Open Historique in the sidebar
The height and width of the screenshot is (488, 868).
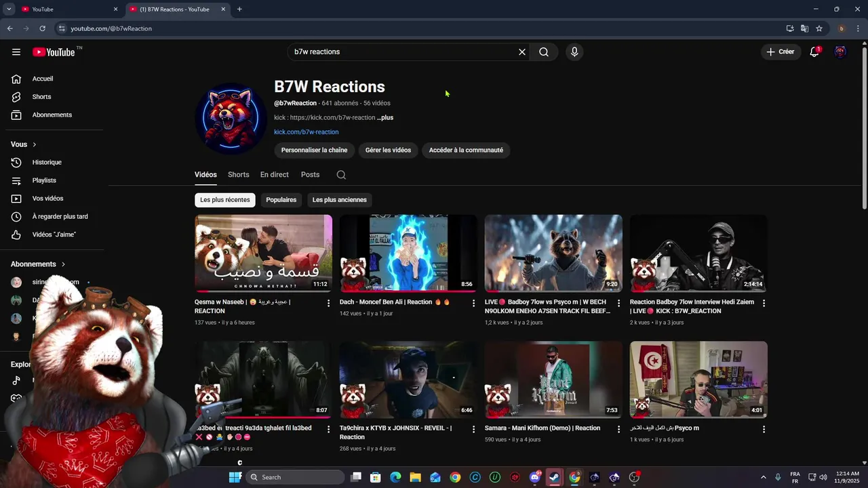click(54, 163)
